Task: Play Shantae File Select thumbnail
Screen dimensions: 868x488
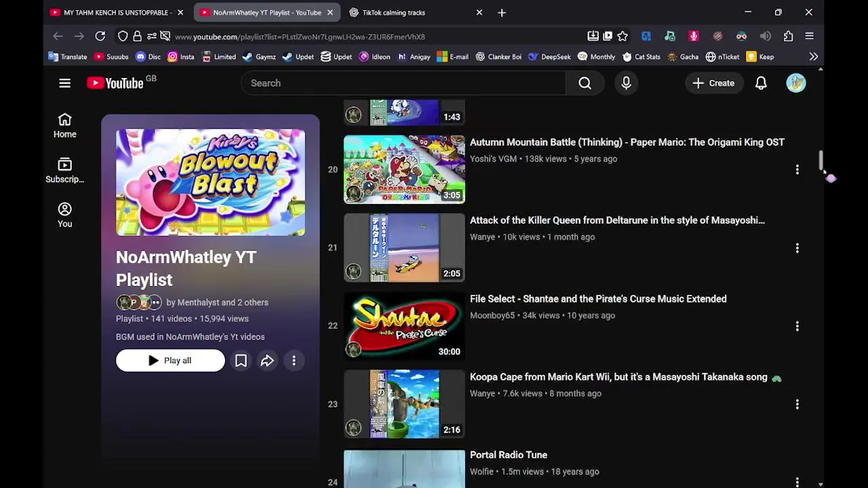Action: click(404, 326)
